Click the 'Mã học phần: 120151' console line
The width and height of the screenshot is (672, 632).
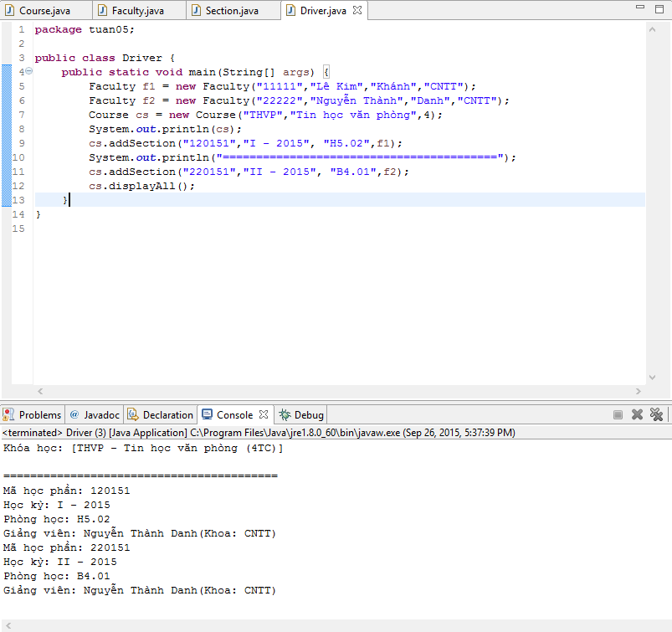click(x=67, y=491)
